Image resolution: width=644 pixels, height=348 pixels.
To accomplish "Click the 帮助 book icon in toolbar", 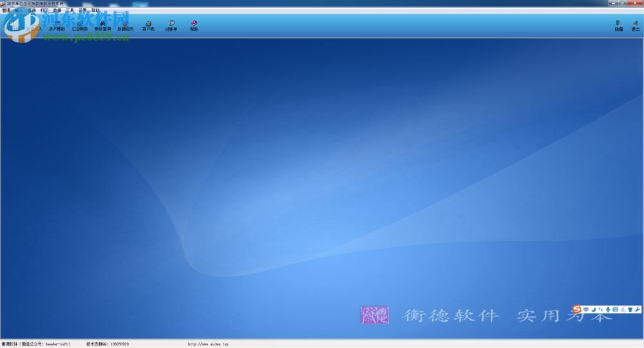I will click(x=194, y=26).
